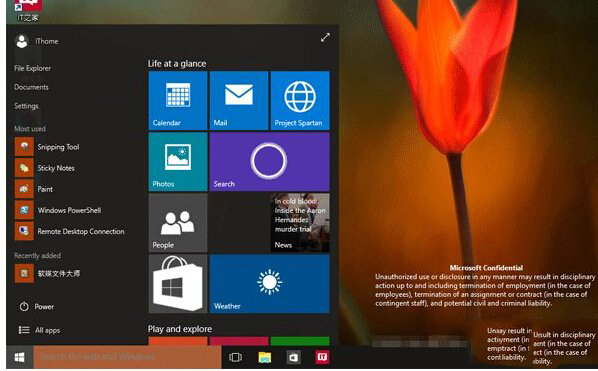Show All apps list

click(39, 330)
